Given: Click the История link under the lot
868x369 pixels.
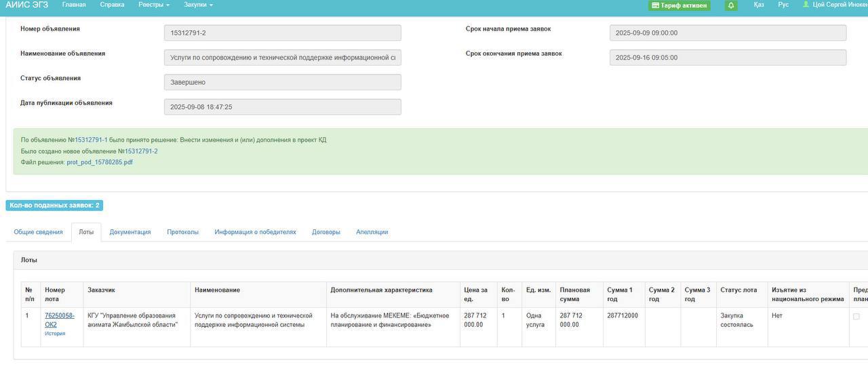Looking at the screenshot, I should (x=55, y=334).
